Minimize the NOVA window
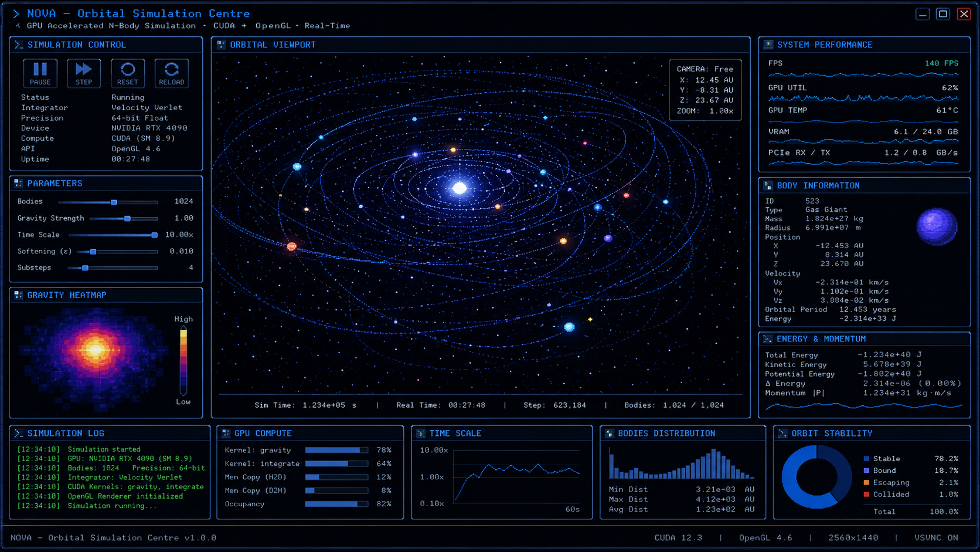 pyautogui.click(x=923, y=14)
